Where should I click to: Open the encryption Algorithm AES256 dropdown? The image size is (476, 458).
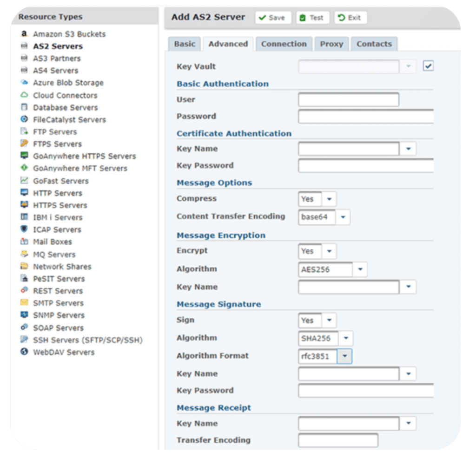pos(360,269)
